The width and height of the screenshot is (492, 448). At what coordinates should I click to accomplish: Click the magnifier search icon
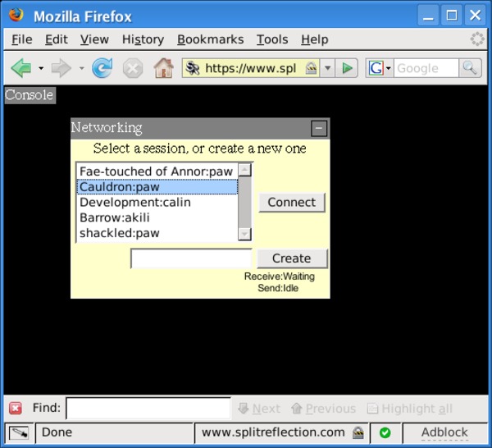470,68
